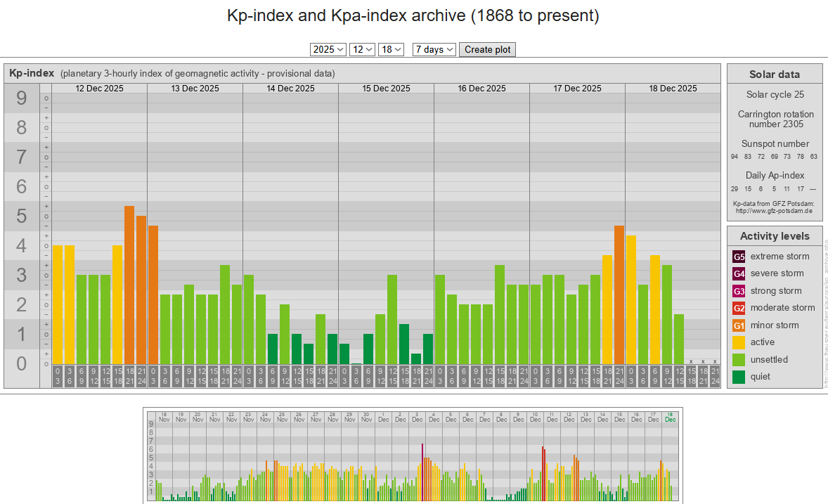Click the 15 Dec 2025 day header

386,89
